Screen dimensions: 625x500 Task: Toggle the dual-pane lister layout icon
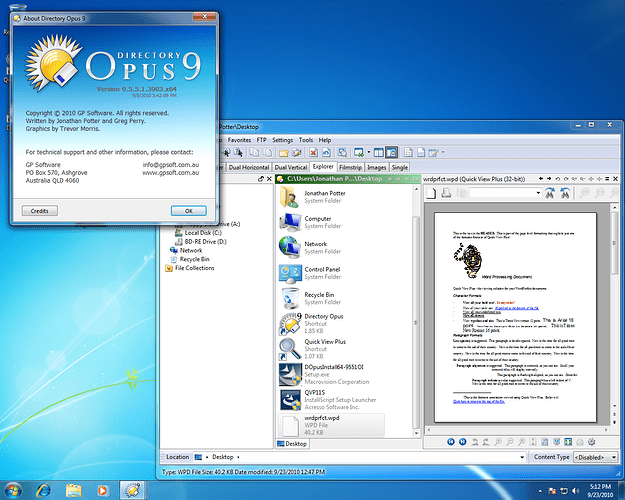pyautogui.click(x=378, y=152)
